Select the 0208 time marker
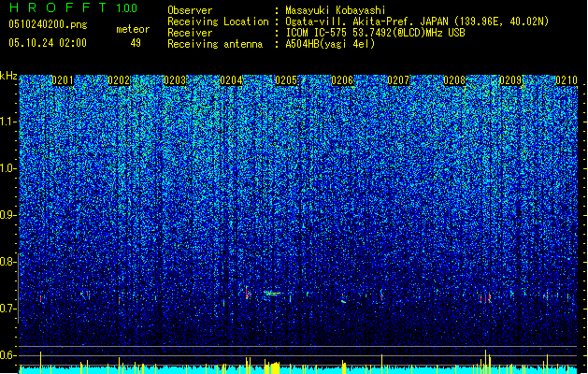This screenshot has width=588, height=374. click(x=454, y=80)
